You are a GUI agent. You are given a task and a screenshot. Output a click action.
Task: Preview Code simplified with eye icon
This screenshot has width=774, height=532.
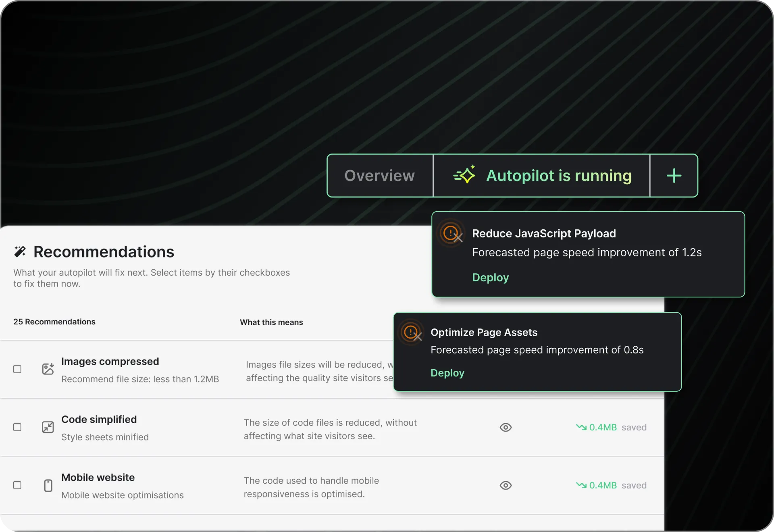(x=506, y=427)
